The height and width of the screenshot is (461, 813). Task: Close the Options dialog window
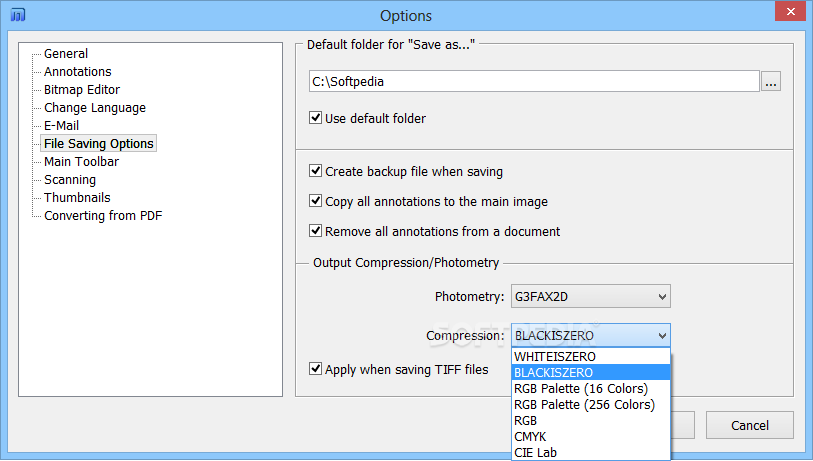pos(790,11)
